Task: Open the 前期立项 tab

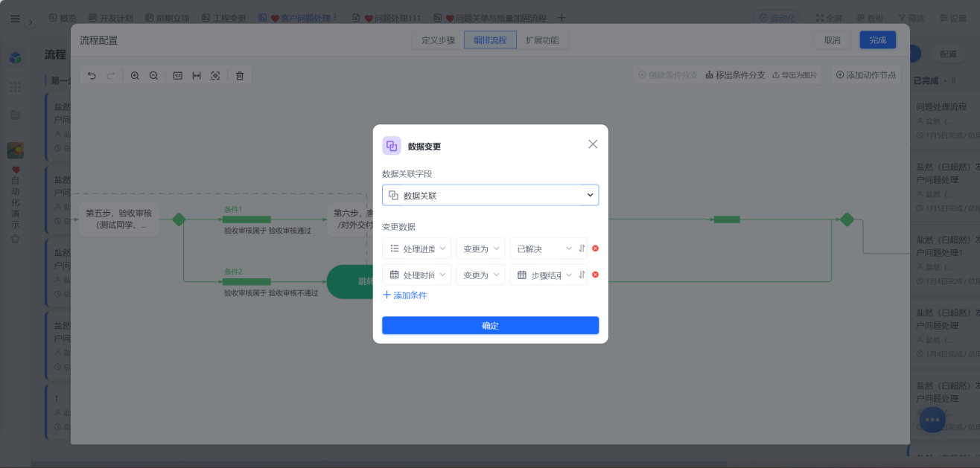Action: click(168, 18)
